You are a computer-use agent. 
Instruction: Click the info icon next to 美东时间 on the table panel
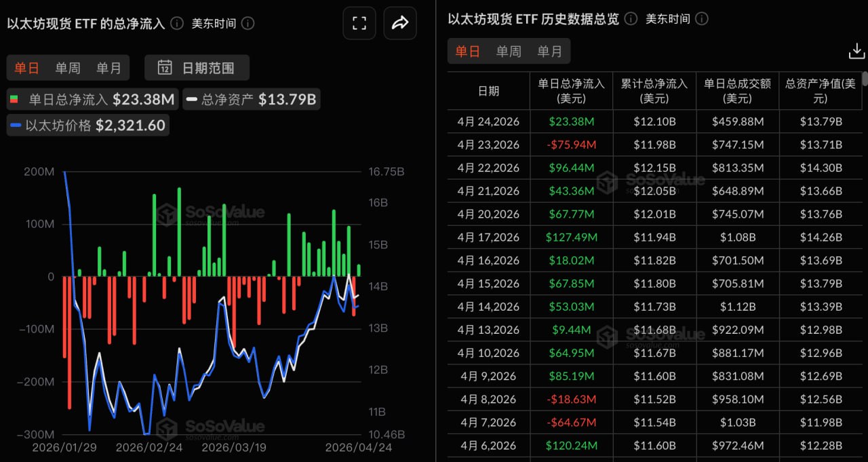702,19
